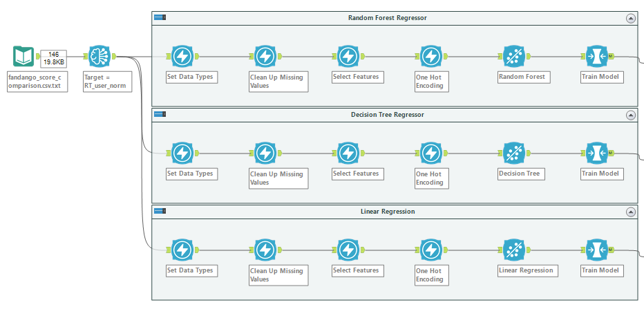The width and height of the screenshot is (644, 316).
Task: Click the Decision Tree Regressor container title
Action: point(388,115)
